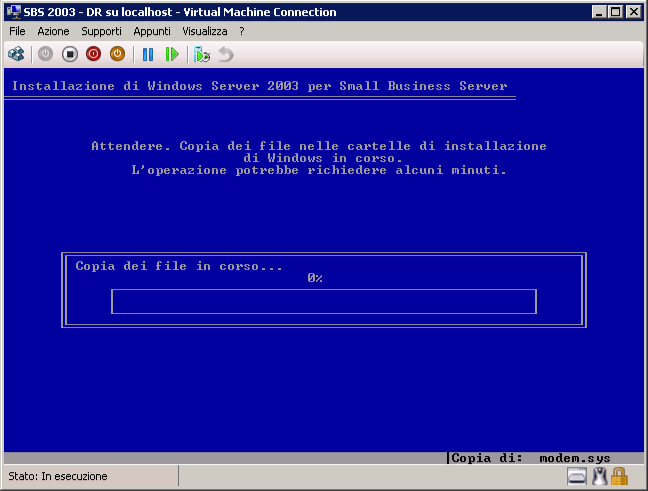This screenshot has height=491, width=648.
Task: Open the ? help menu
Action: pyautogui.click(x=242, y=31)
